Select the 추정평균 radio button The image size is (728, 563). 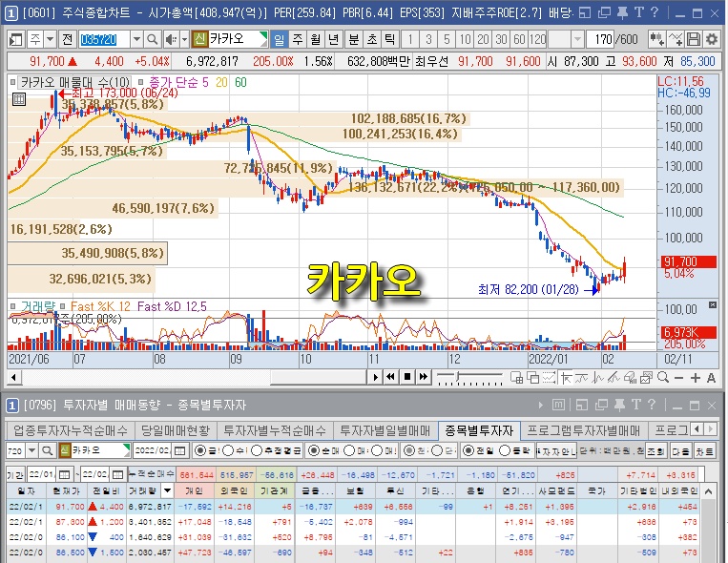[257, 450]
